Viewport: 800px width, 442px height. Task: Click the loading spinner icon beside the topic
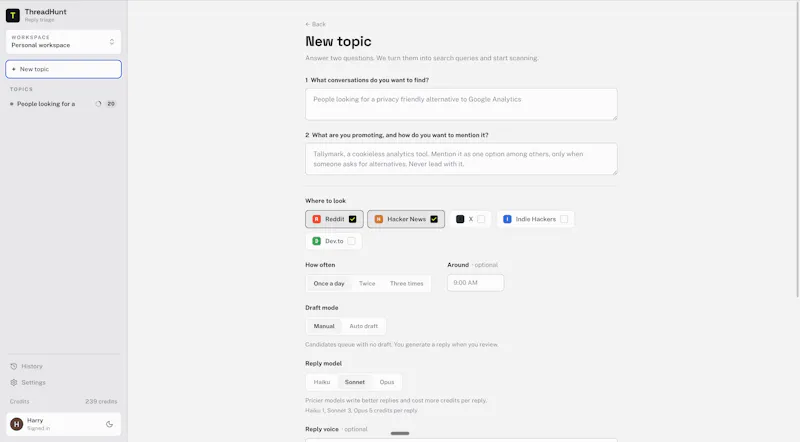click(x=98, y=104)
